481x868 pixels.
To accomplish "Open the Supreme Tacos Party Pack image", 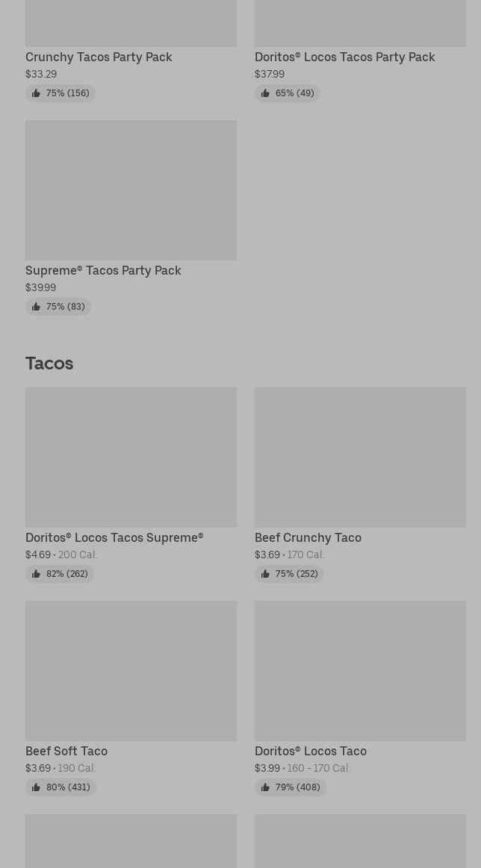I will point(131,190).
